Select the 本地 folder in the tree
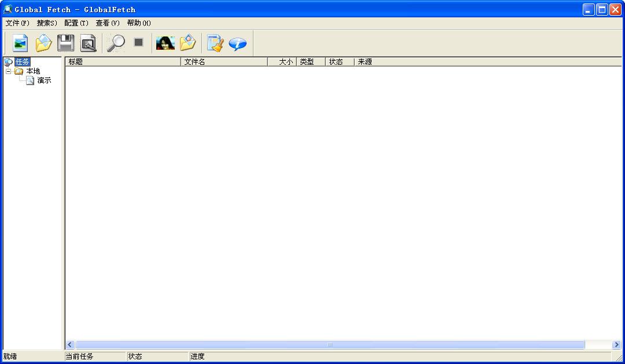The width and height of the screenshot is (625, 364). pyautogui.click(x=33, y=71)
